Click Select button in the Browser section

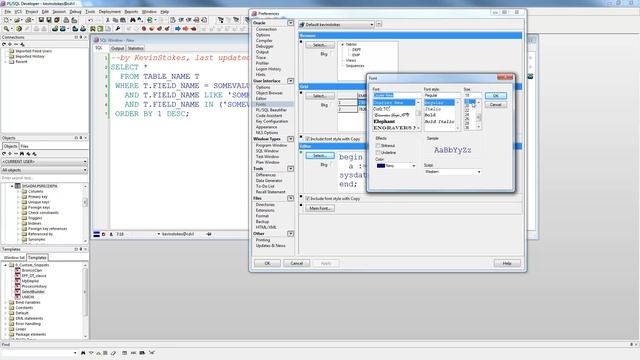coord(320,45)
